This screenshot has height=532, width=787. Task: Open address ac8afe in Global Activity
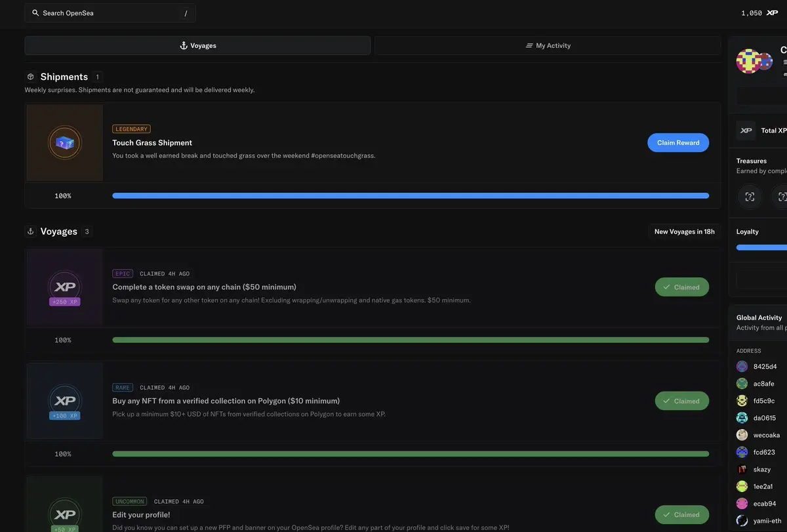763,384
